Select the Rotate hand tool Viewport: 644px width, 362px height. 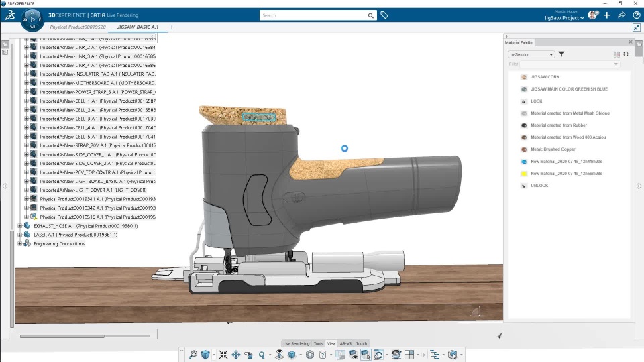click(248, 355)
